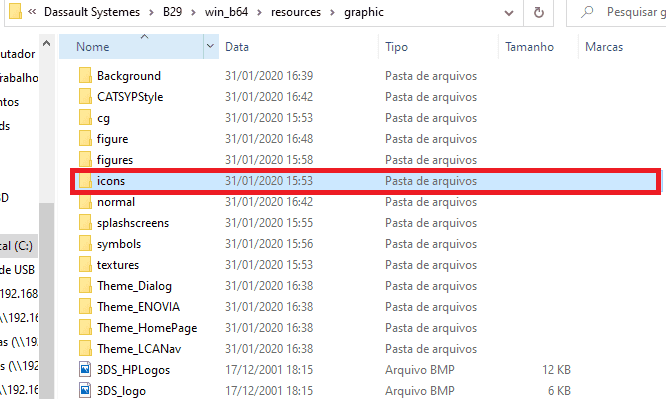Expand chevron after win_b64 breadcrumb

(259, 12)
